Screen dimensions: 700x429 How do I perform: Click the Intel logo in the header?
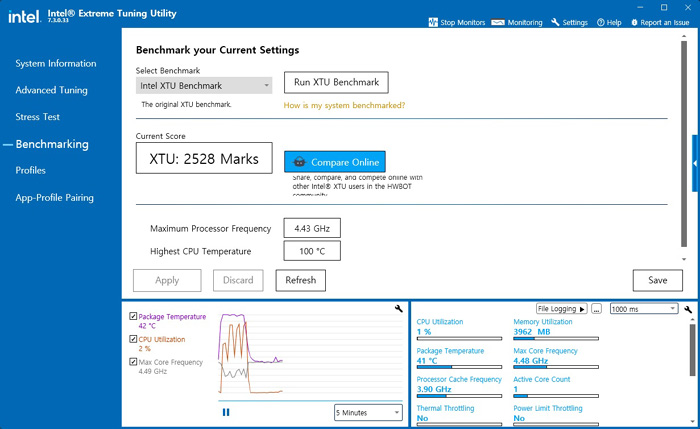pos(24,17)
